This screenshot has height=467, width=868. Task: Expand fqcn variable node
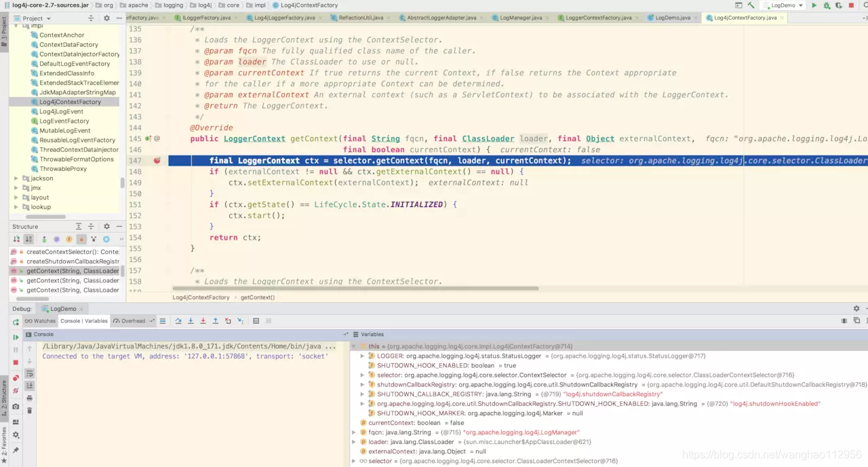pyautogui.click(x=354, y=432)
